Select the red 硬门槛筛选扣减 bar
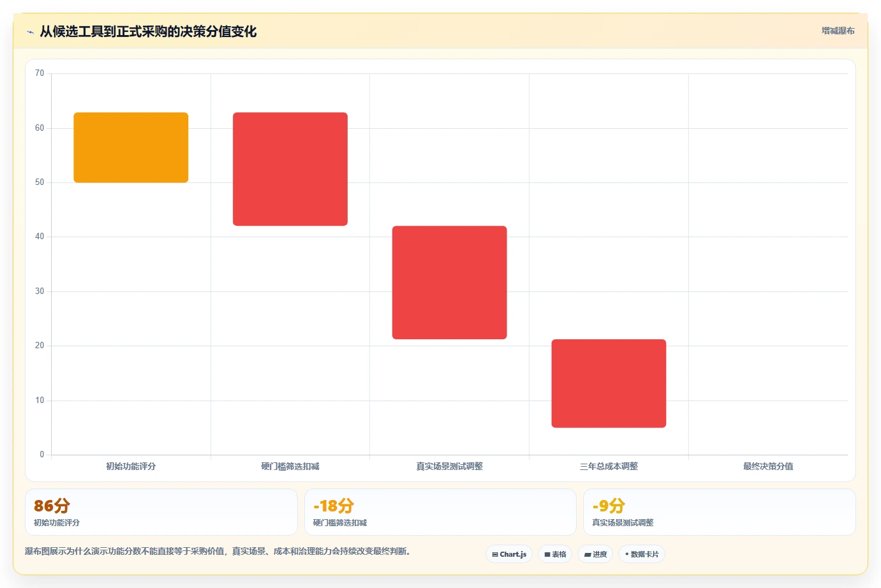881x588 pixels. (x=290, y=169)
